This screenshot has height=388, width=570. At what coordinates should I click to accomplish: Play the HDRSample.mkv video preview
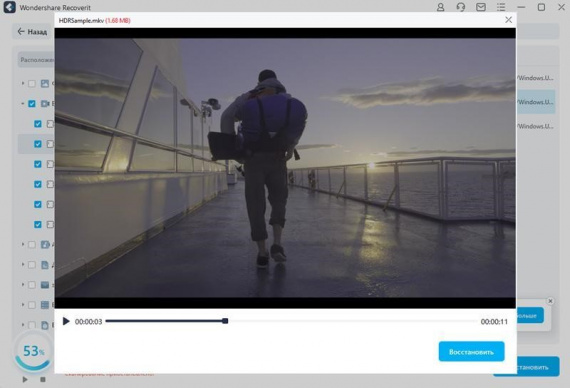pos(66,321)
